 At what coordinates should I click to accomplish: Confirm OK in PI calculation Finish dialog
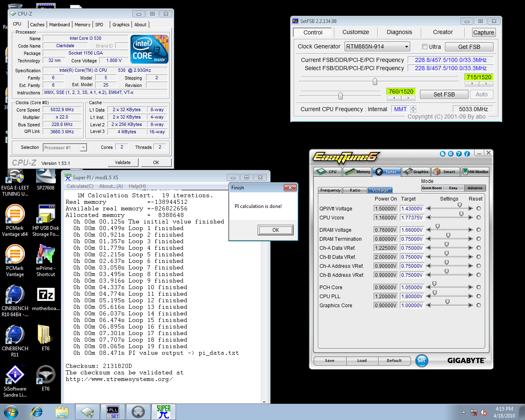[276, 230]
